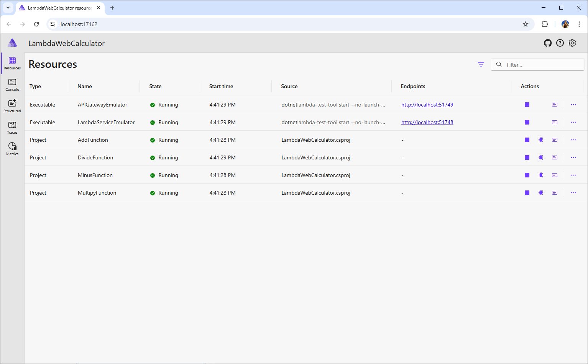The height and width of the screenshot is (364, 588).
Task: Open the GitHub repository icon in header
Action: click(x=548, y=43)
